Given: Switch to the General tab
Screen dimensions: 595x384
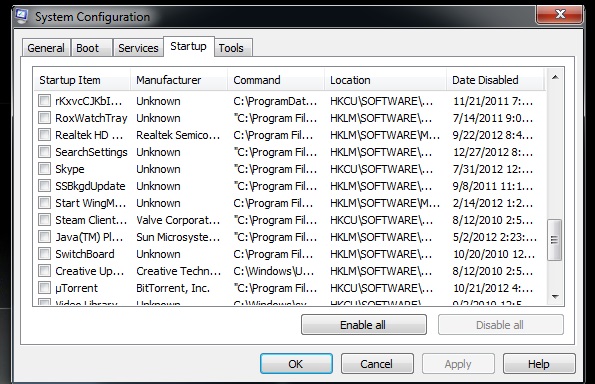Looking at the screenshot, I should [x=46, y=48].
